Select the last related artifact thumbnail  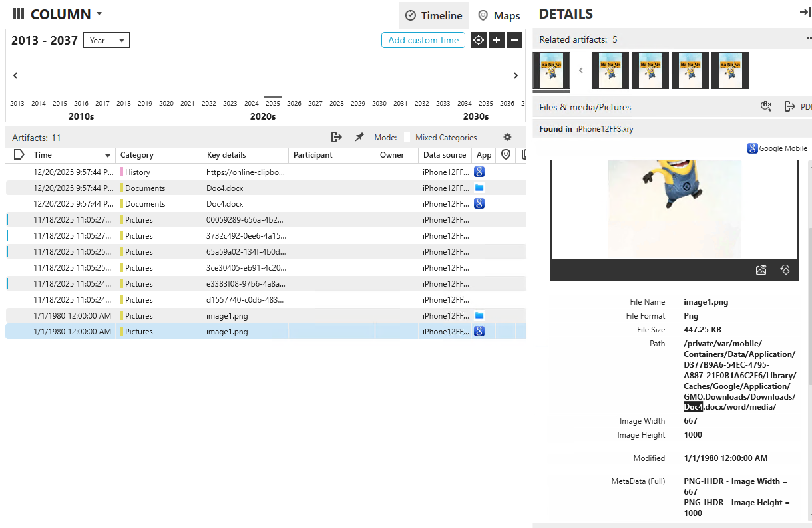(x=730, y=70)
